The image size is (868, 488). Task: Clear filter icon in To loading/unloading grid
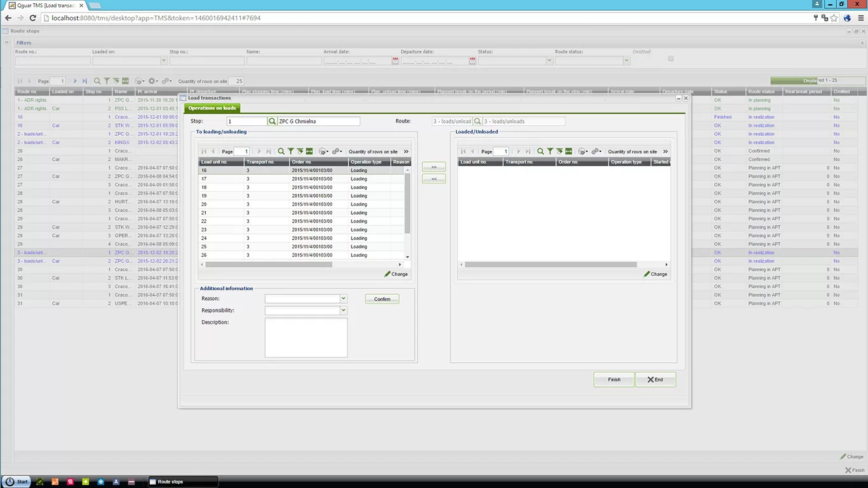click(300, 151)
